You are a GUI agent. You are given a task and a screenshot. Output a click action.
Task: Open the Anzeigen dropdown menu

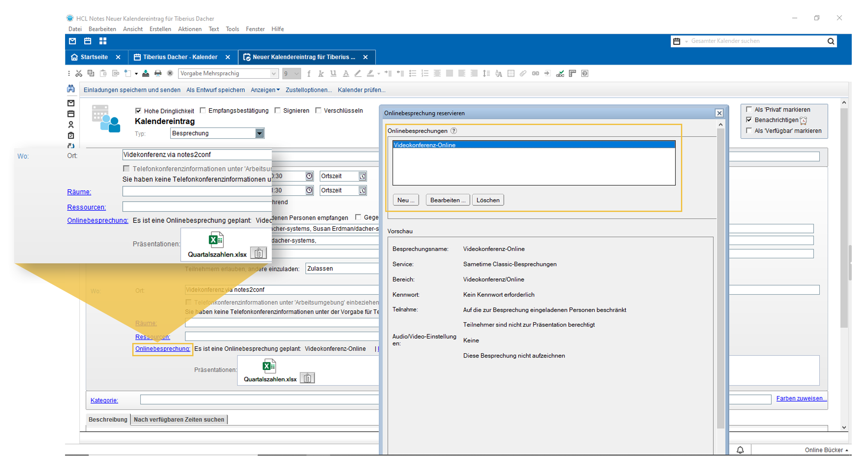pos(265,90)
